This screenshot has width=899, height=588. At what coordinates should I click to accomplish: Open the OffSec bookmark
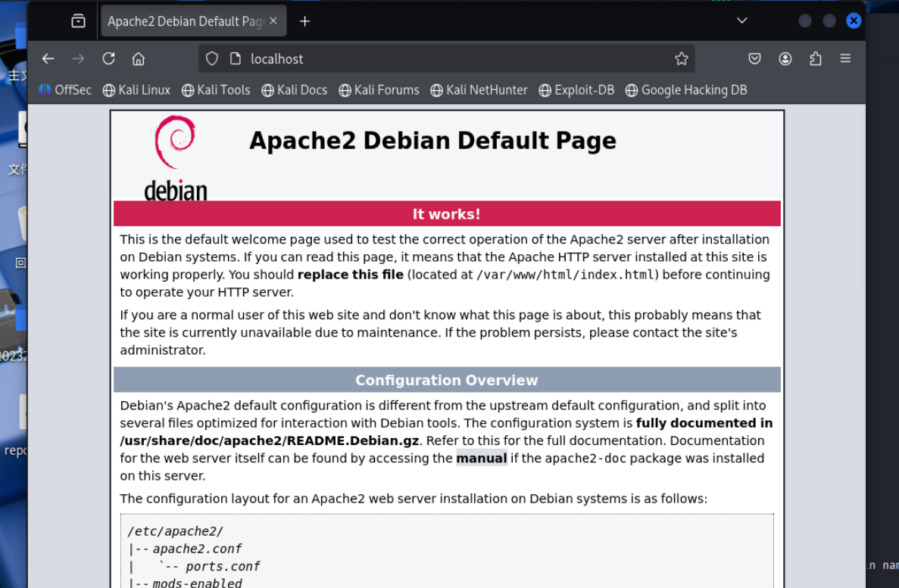(65, 90)
